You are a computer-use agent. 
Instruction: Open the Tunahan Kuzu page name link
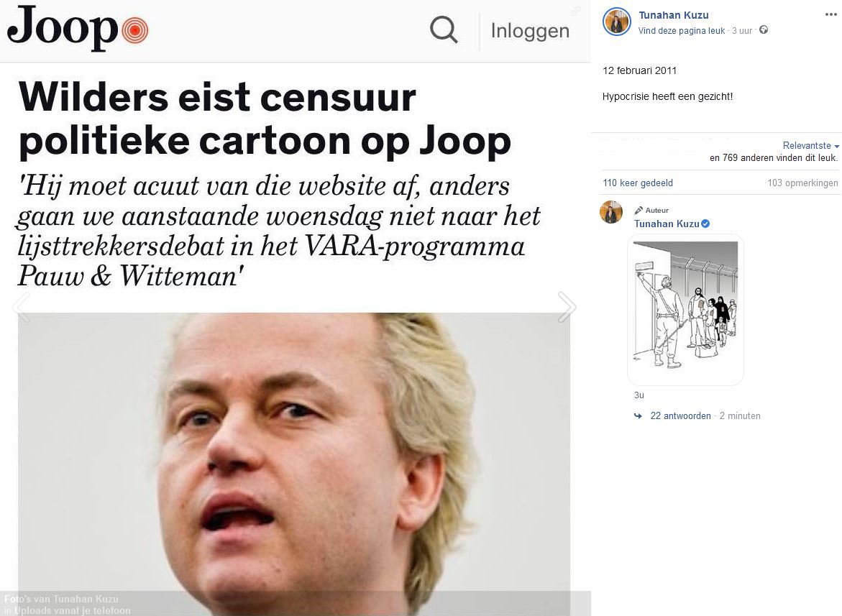[674, 15]
